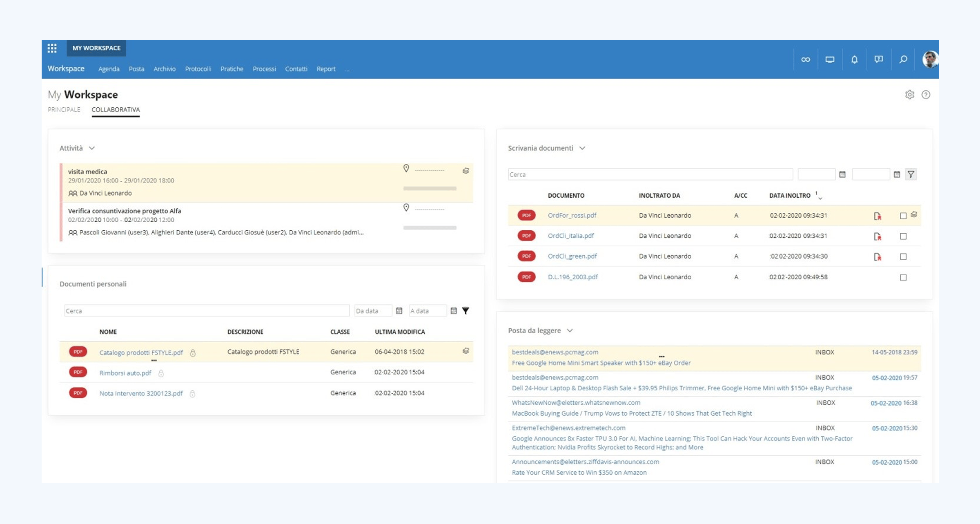Open ellipsis menu under Catalogo prodotti FSTYLE.pdf
This screenshot has width=980, height=524.
[154, 360]
